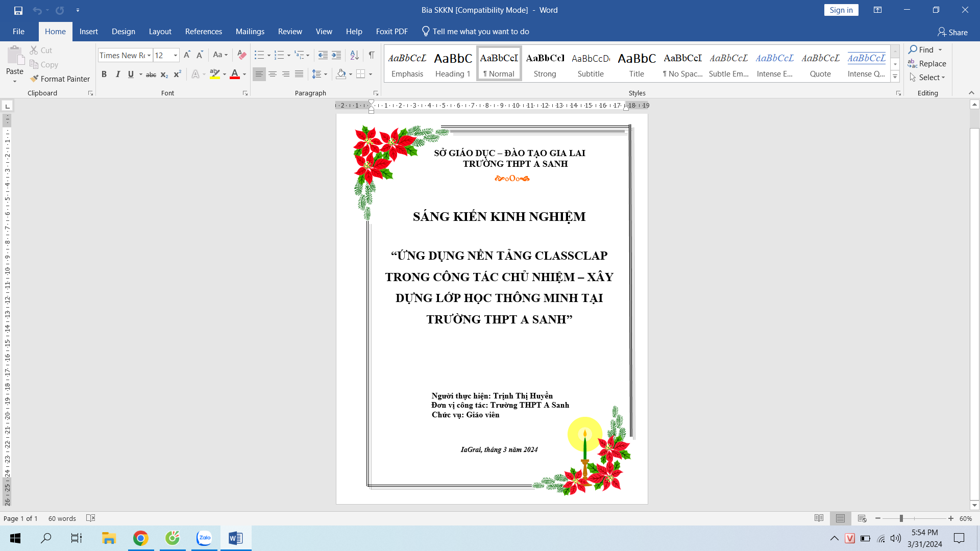Open File Explorer from the taskbar

(x=109, y=538)
